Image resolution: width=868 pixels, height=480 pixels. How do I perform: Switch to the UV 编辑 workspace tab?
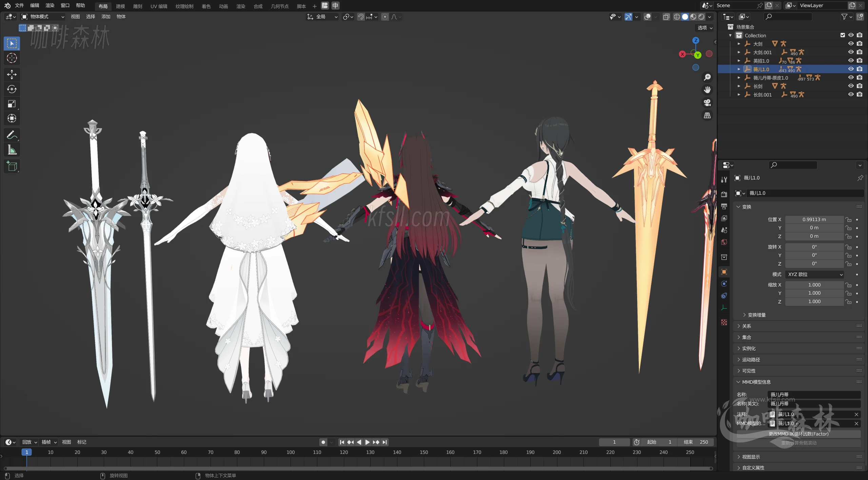pyautogui.click(x=159, y=6)
